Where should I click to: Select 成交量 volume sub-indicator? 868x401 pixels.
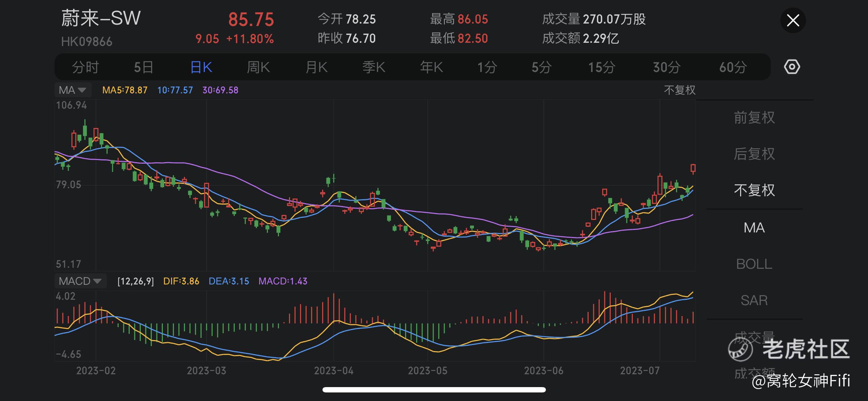(754, 338)
